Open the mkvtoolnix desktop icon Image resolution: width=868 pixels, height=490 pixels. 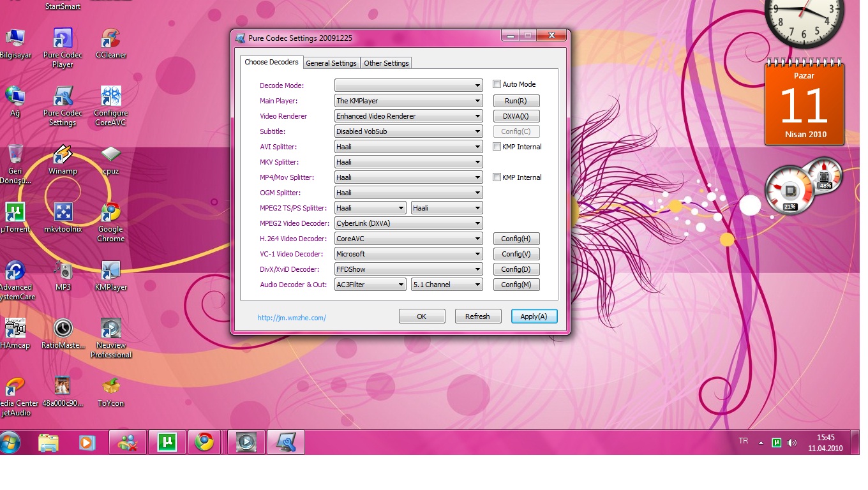coord(63,218)
